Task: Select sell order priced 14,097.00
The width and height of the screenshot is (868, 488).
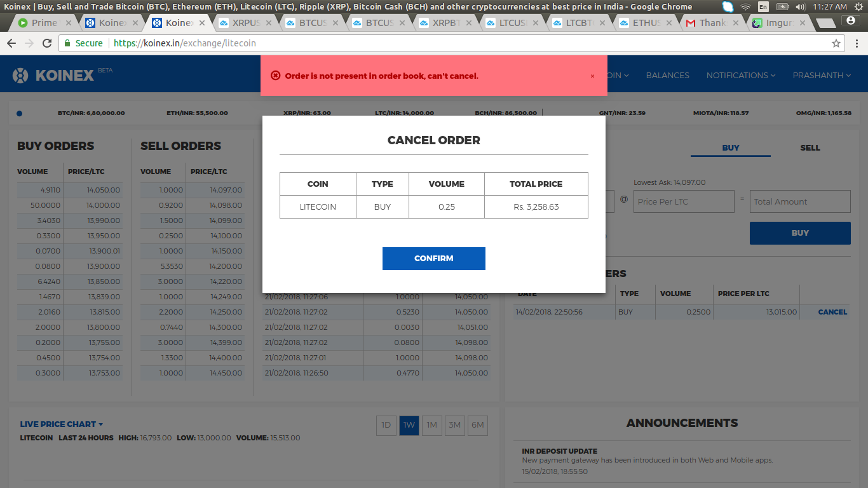Action: coord(193,190)
